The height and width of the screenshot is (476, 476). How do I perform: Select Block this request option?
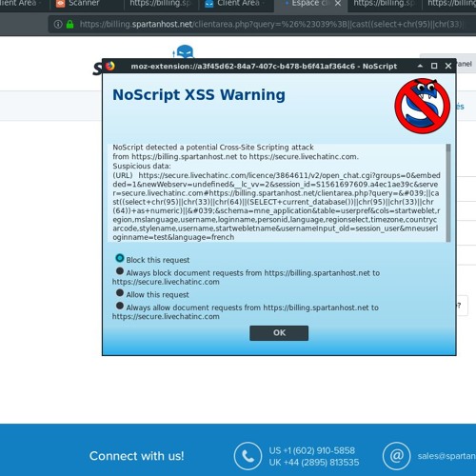(x=120, y=258)
